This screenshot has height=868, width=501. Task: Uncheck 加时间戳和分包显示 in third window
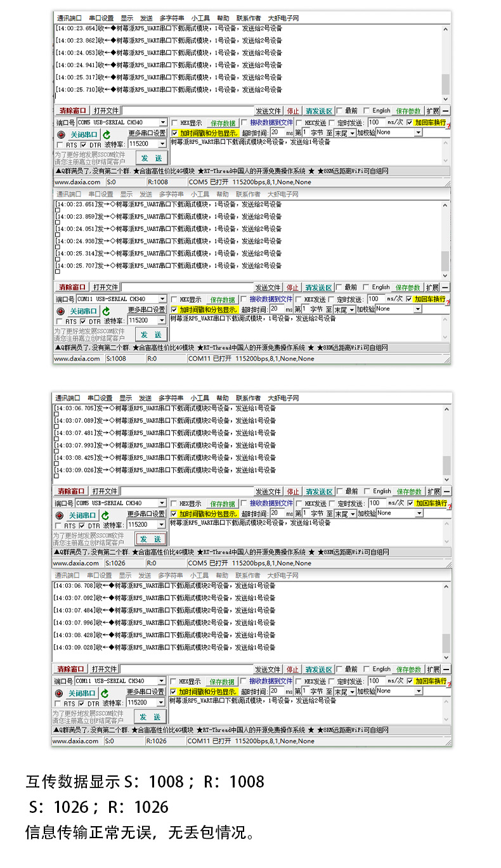click(x=174, y=514)
